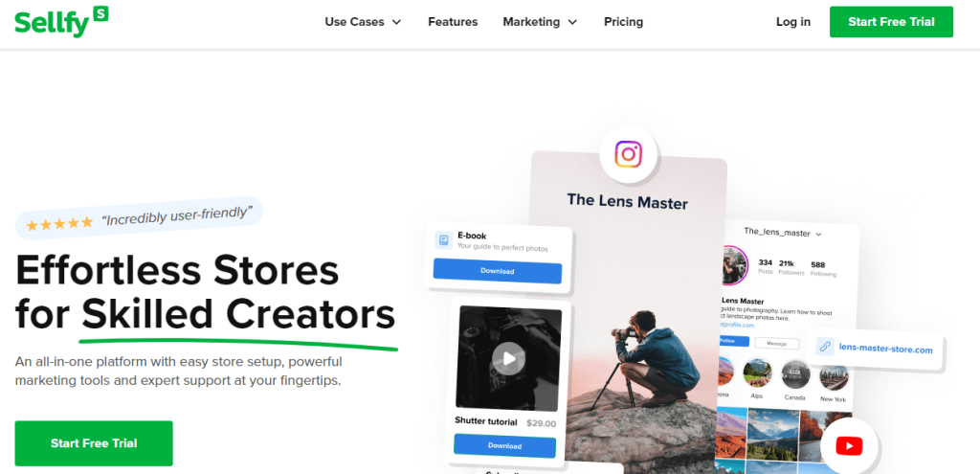Click the Instagram icon above The Lens Master

point(628,154)
